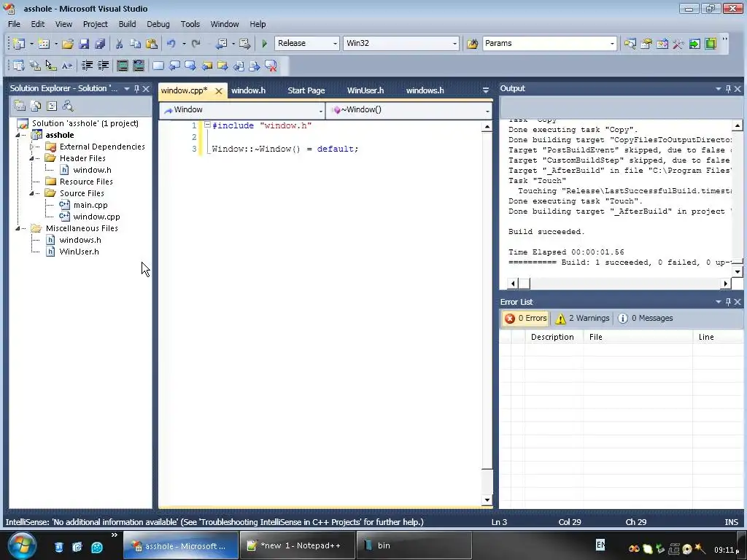Click the Description column header in Error List

pyautogui.click(x=552, y=337)
